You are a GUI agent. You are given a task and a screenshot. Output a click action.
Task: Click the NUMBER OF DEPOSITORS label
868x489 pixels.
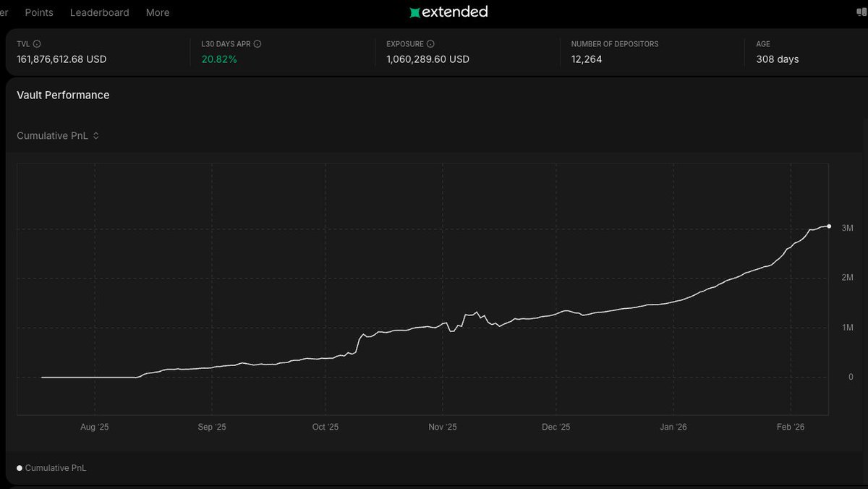[615, 44]
